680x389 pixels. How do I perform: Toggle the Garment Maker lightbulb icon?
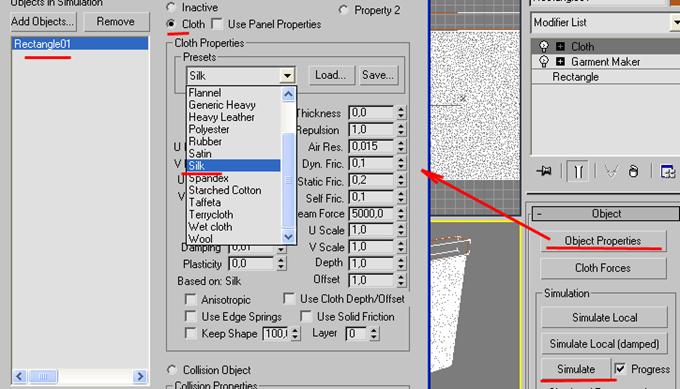tap(543, 62)
